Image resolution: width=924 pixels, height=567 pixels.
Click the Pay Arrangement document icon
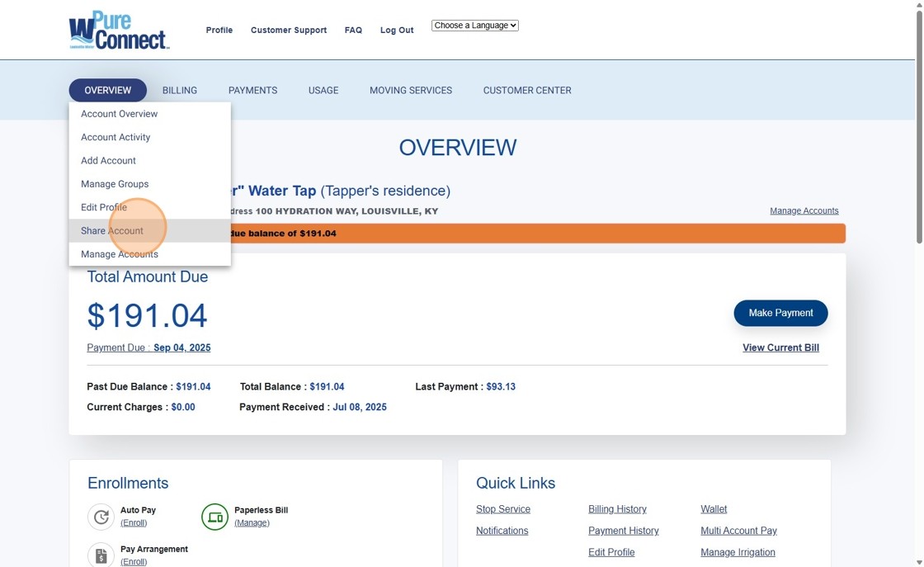coord(101,555)
